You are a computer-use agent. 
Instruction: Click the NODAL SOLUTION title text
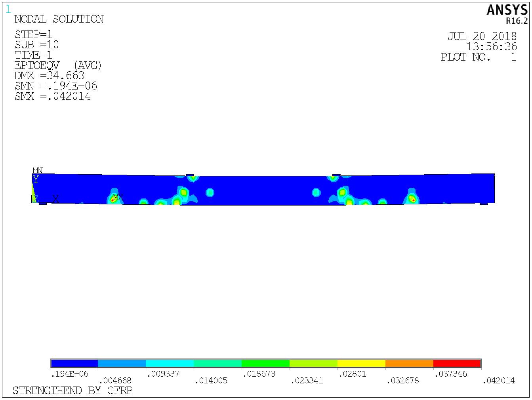click(59, 19)
